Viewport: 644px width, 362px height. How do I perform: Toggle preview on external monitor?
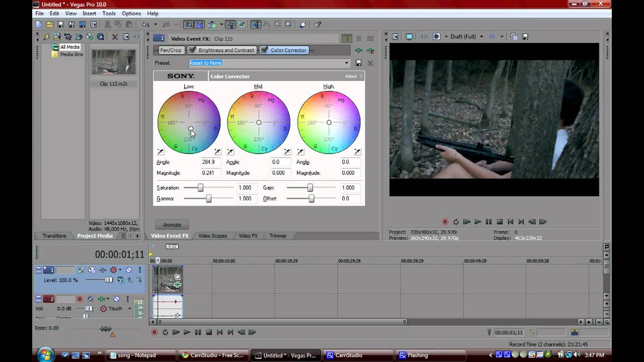pyautogui.click(x=409, y=37)
